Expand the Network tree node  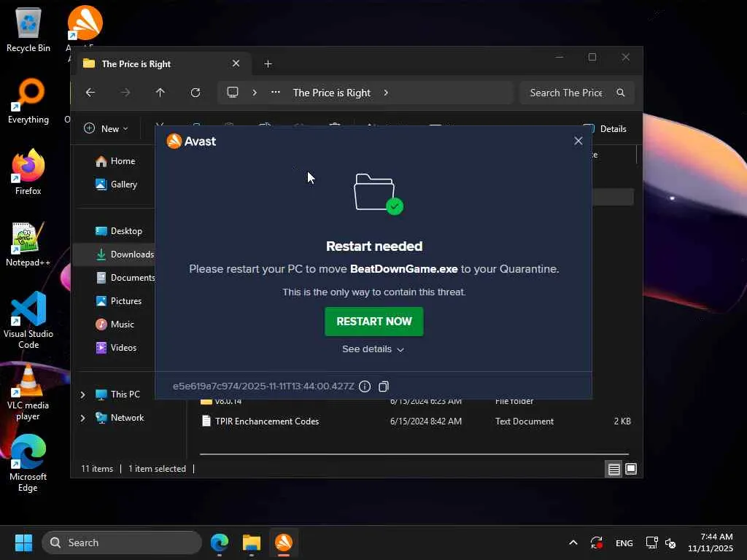pos(83,418)
